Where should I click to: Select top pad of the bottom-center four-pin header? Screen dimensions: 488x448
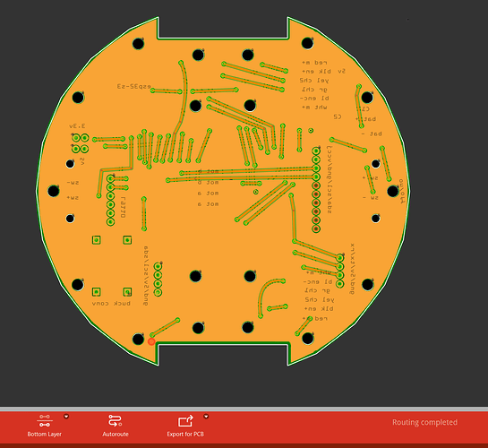pos(158,266)
